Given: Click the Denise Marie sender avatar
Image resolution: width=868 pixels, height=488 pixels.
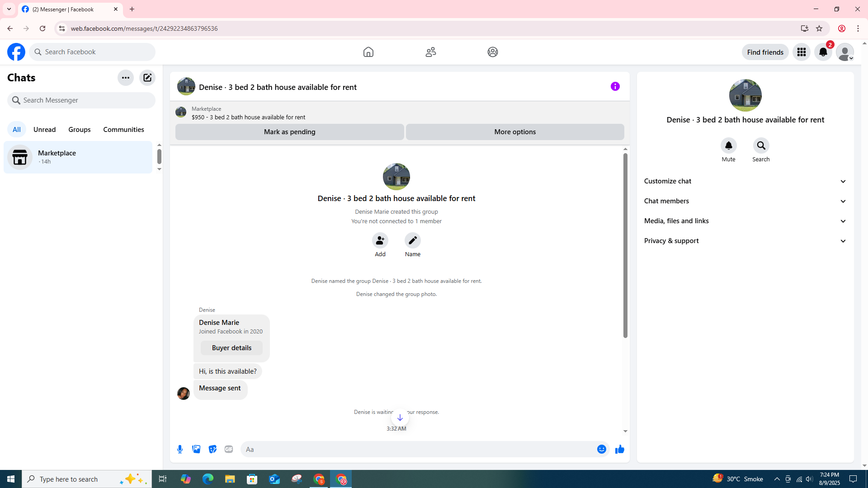Looking at the screenshot, I should [x=184, y=394].
